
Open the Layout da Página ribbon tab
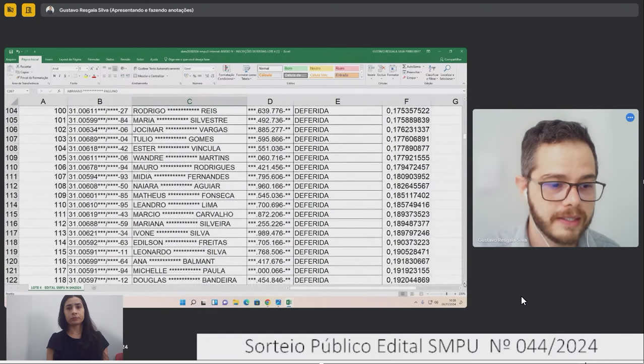click(x=70, y=59)
